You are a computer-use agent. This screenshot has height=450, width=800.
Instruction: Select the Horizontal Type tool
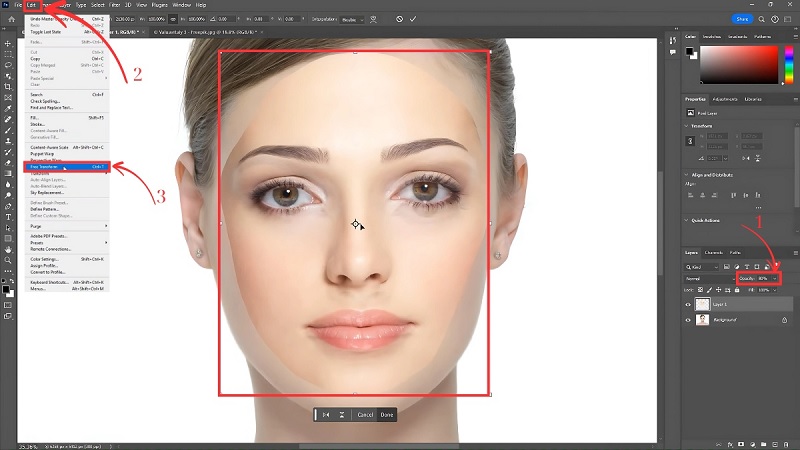click(8, 217)
